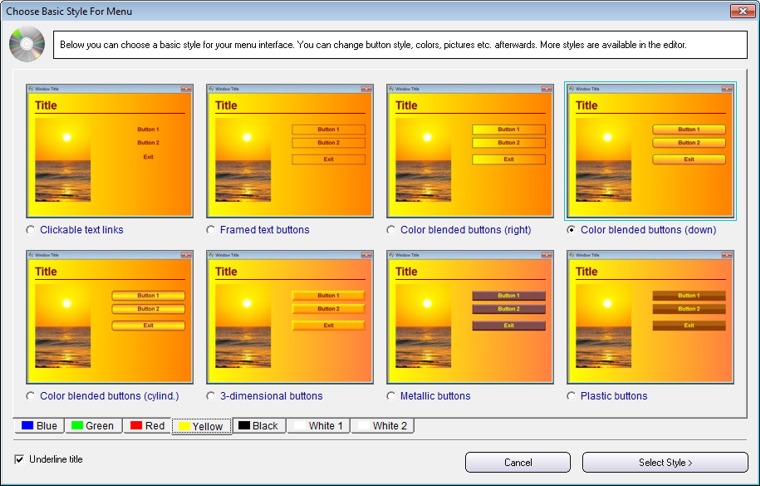The height and width of the screenshot is (486, 760).
Task: Click the Framed text buttons preview thumbnail
Action: coord(290,151)
